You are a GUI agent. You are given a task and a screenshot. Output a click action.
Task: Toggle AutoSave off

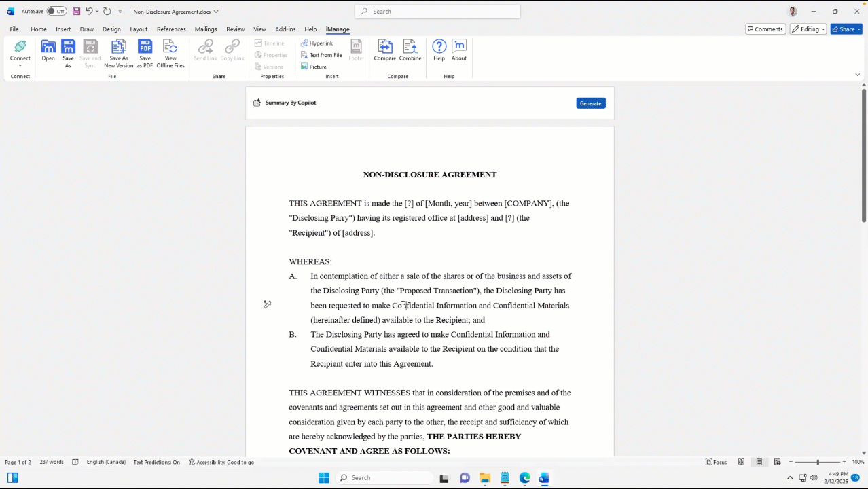pos(54,11)
